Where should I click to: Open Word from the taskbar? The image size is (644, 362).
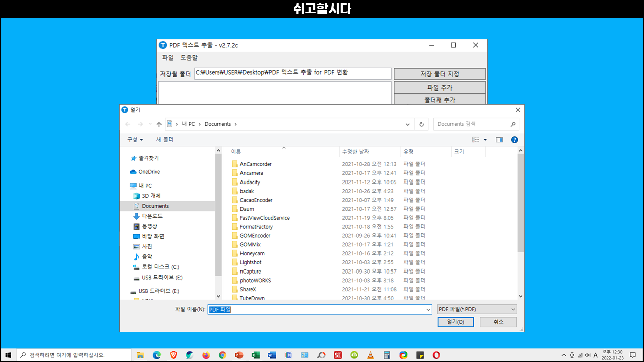(x=272, y=355)
